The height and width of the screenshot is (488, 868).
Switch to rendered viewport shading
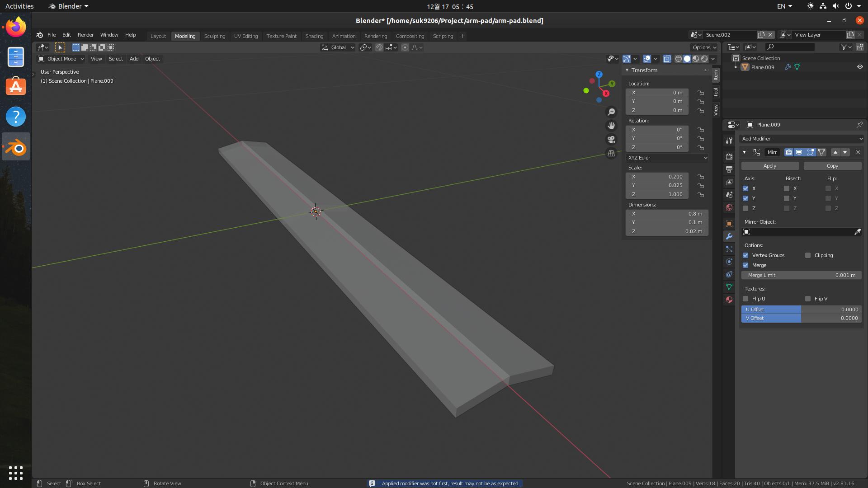tap(704, 59)
